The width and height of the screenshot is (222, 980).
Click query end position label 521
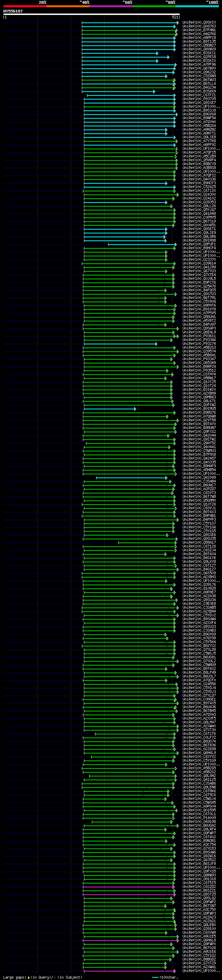point(175,17)
